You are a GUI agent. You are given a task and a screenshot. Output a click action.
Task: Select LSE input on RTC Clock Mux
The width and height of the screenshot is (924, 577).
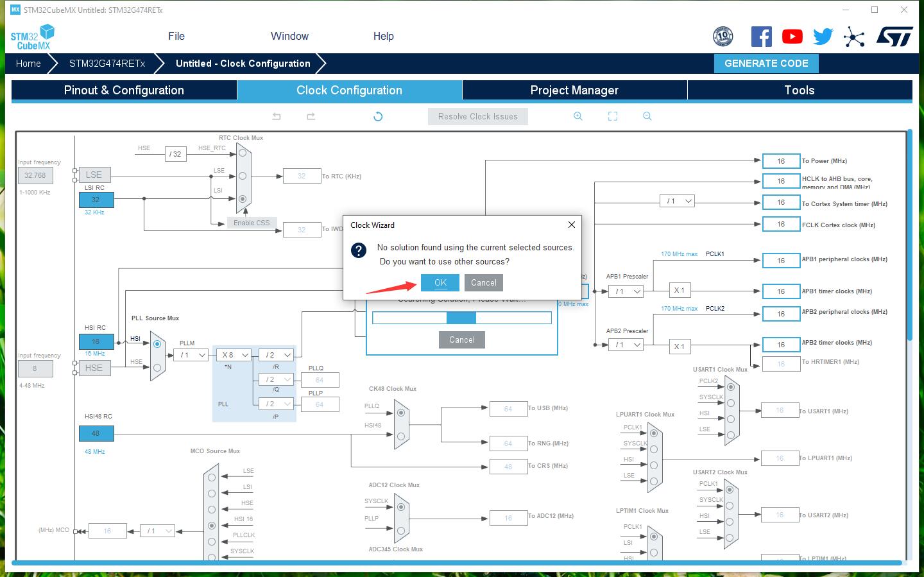coord(243,176)
